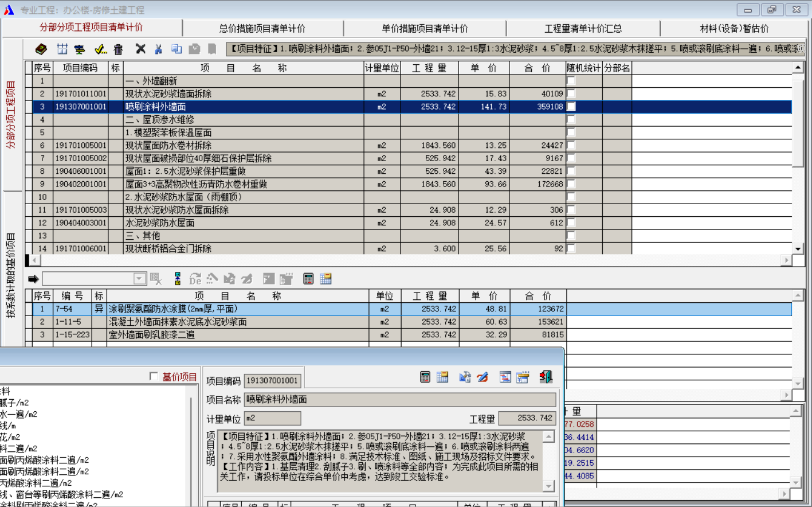Click the 工程量 field 2533.742 in dialog
Image resolution: width=812 pixels, height=507 pixels.
pos(527,418)
